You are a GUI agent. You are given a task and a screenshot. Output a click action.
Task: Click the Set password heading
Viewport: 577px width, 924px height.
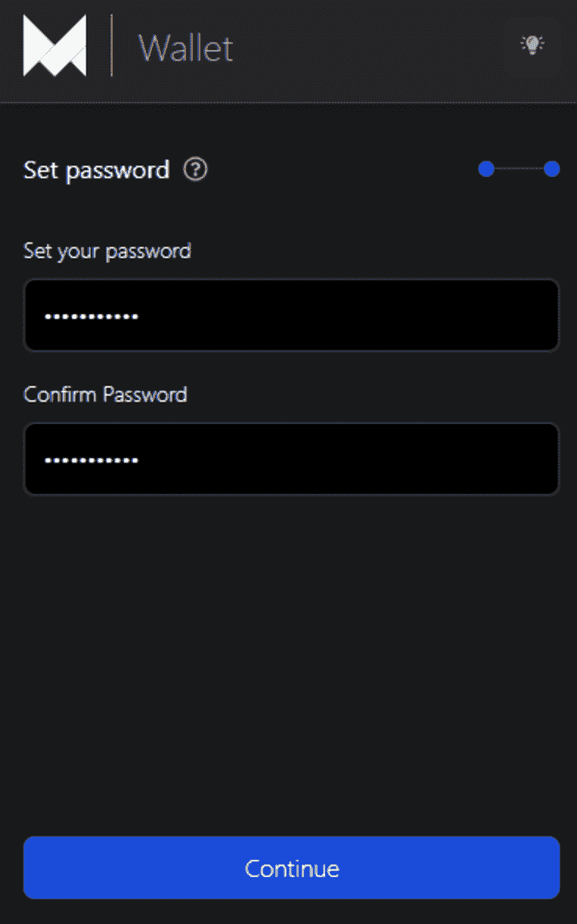(96, 169)
